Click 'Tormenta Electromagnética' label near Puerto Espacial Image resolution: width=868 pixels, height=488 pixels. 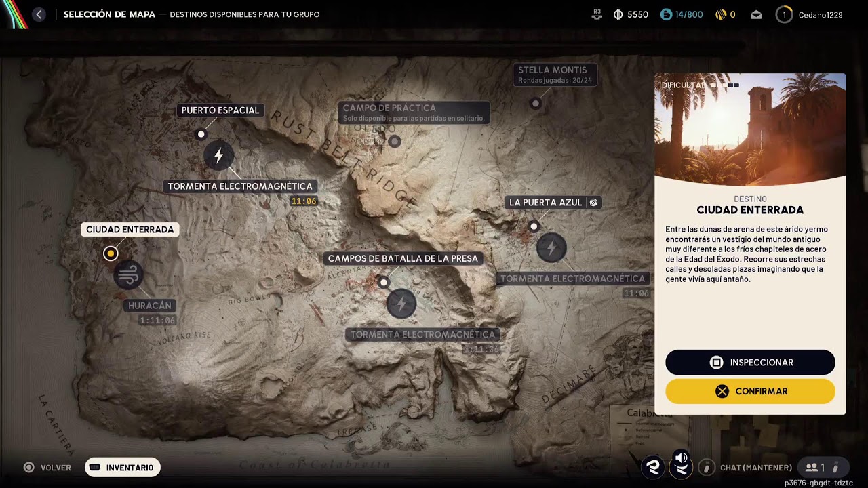pos(240,186)
